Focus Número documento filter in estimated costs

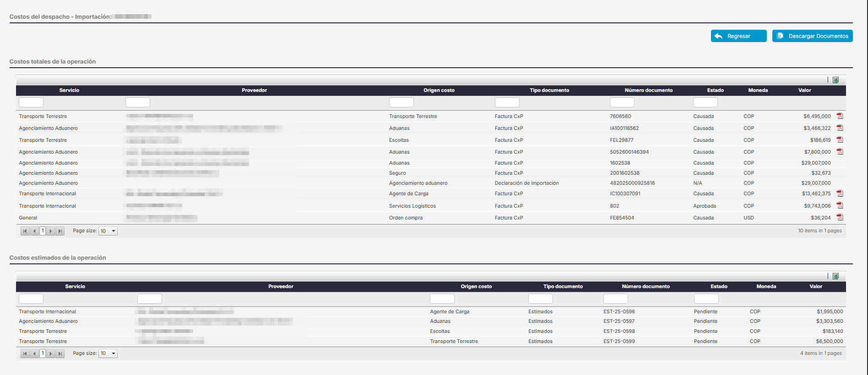(615, 299)
